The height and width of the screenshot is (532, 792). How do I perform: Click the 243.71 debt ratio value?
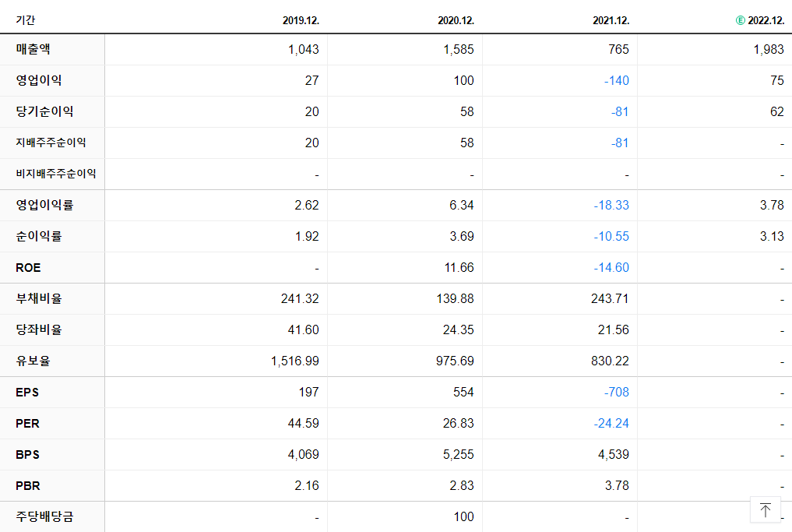[x=610, y=298]
